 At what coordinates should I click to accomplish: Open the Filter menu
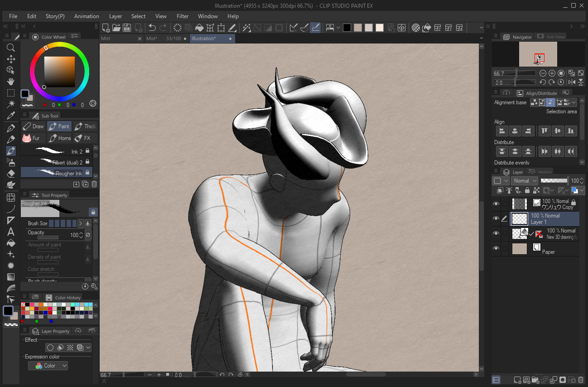pyautogui.click(x=183, y=16)
